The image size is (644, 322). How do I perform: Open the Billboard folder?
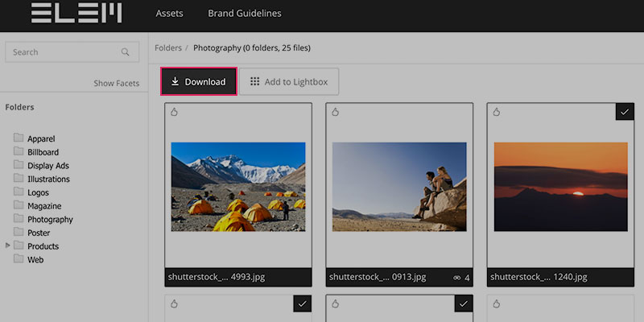coord(43,152)
